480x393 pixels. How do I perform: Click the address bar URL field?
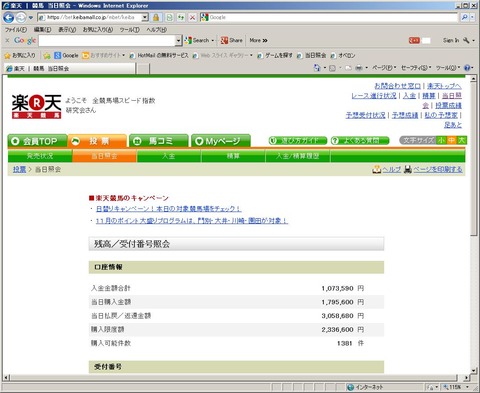pyautogui.click(x=90, y=17)
